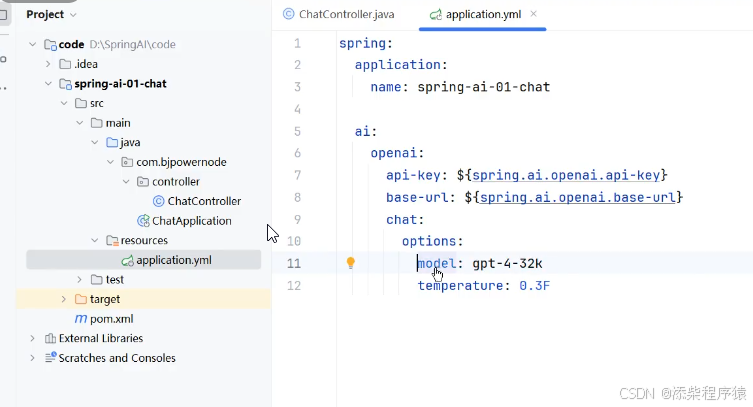
Task: Click the D:\SpringAI\code path label
Action: [132, 45]
